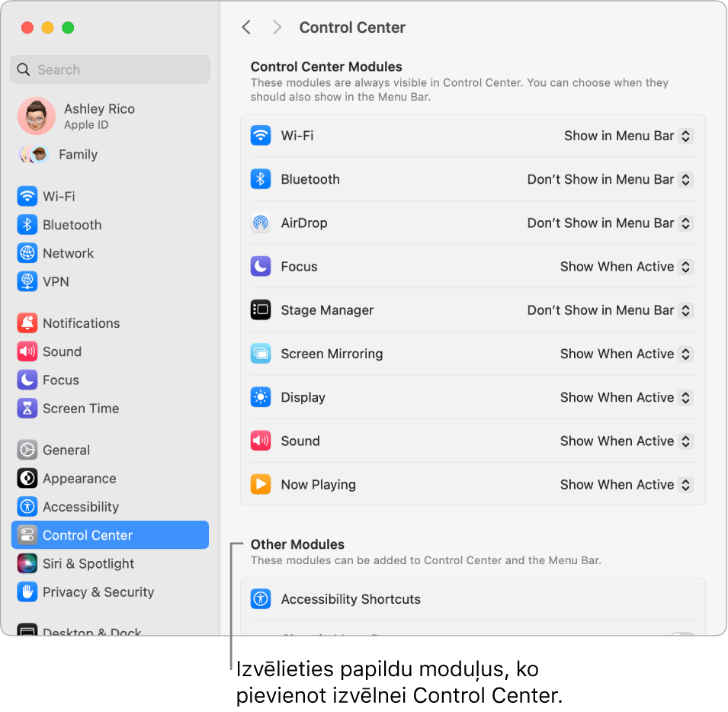The image size is (728, 712).
Task: Click the Network sidebar icon
Action: point(27,253)
